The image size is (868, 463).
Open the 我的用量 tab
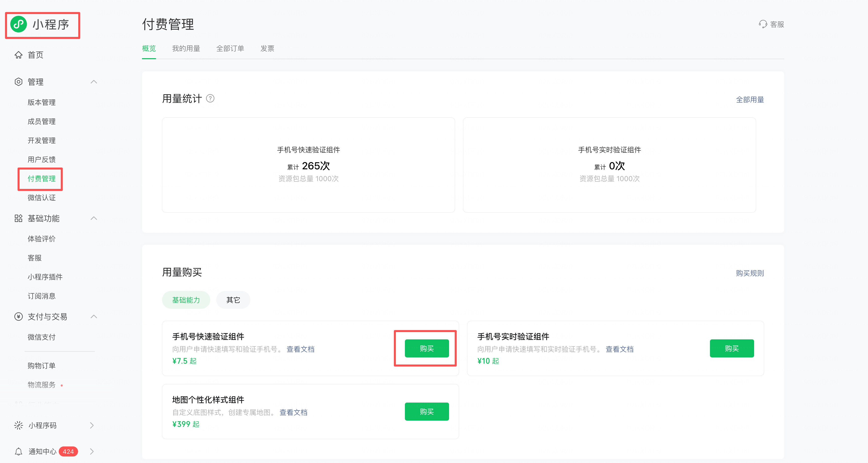point(186,48)
